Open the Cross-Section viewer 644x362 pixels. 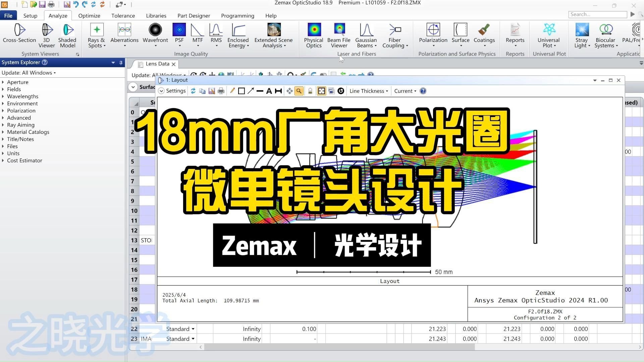(19, 34)
